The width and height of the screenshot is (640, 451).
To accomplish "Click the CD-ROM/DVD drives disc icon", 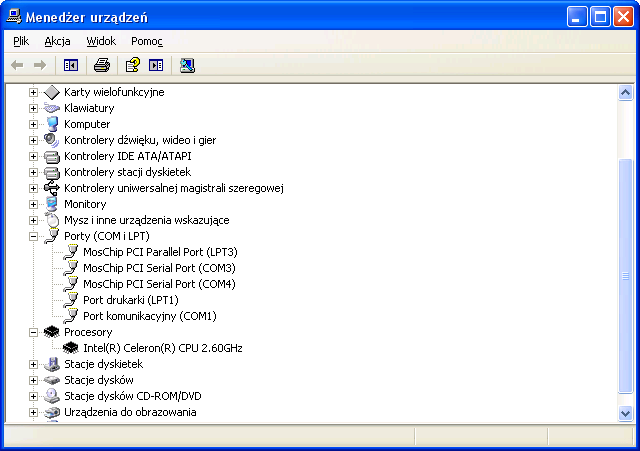I will coord(52,396).
